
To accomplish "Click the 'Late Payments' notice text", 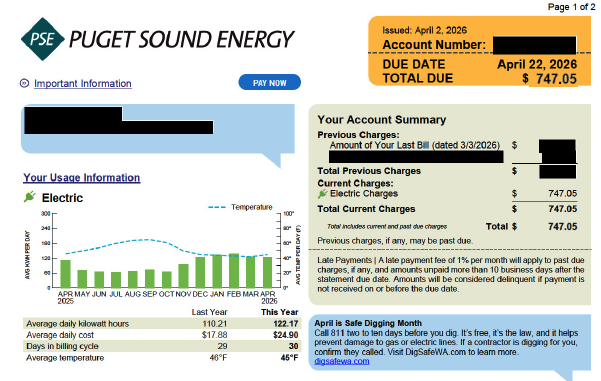I will pyautogui.click(x=451, y=274).
